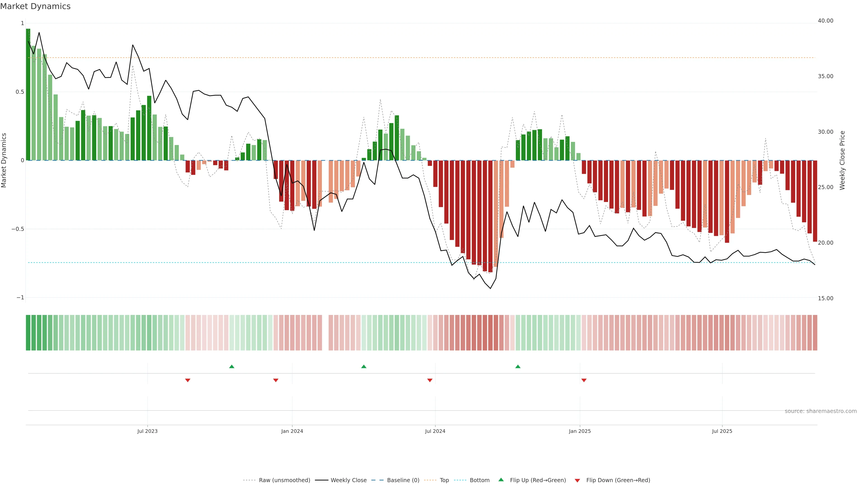Click the green flip-up triangle marker near October 2024
This screenshot has height=488, width=868.
click(518, 366)
